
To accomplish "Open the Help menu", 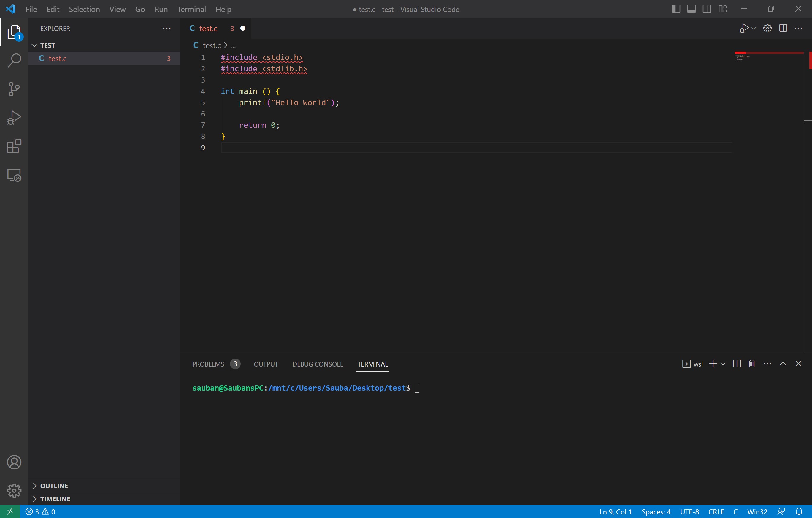I will (223, 9).
